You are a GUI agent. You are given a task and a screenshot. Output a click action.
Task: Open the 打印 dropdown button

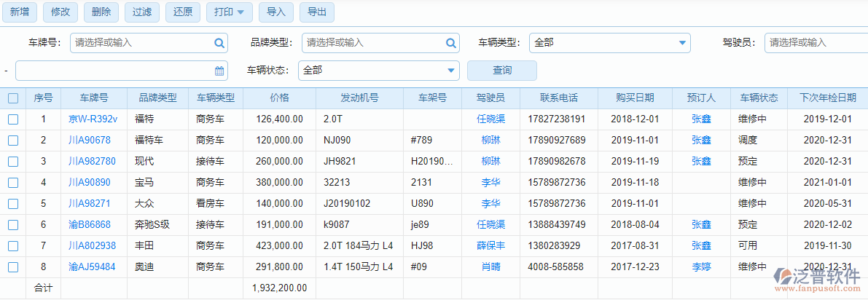point(229,12)
